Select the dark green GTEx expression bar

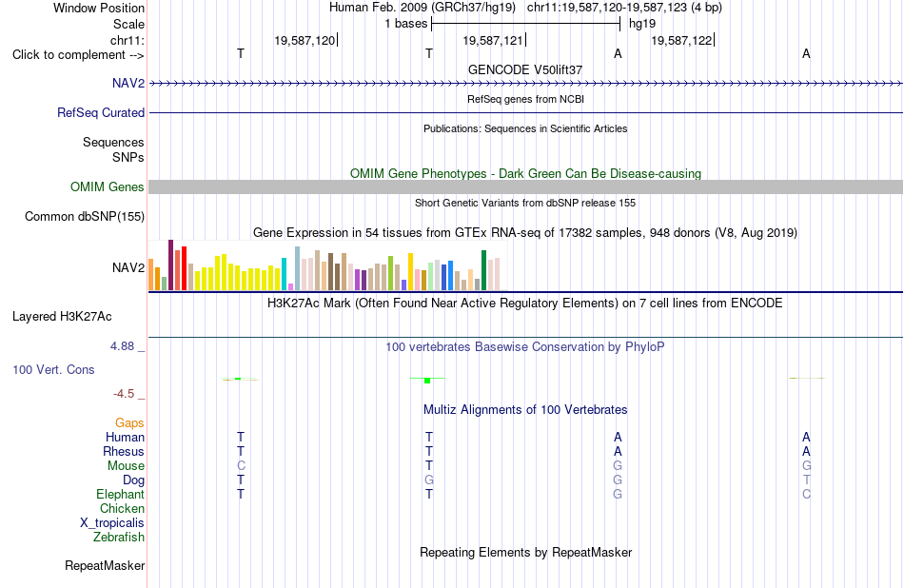tap(483, 270)
